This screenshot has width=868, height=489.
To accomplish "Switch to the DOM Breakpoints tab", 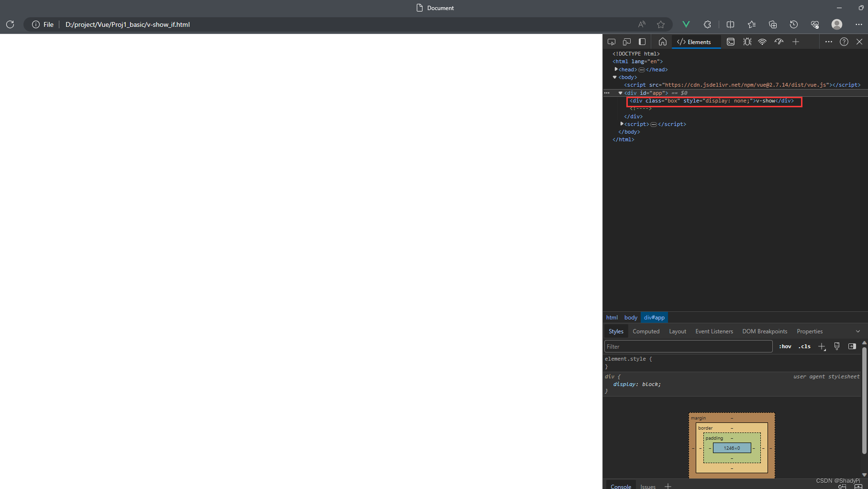I will tap(765, 331).
